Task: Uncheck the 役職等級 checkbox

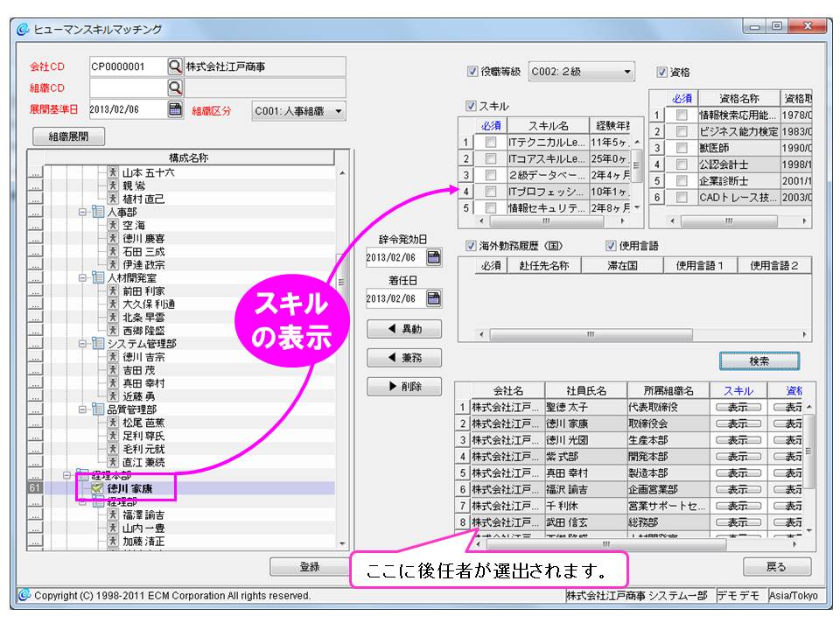Action: pyautogui.click(x=473, y=72)
